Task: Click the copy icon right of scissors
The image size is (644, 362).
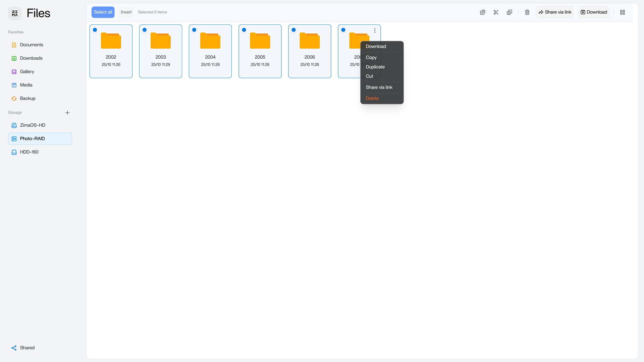Action: pos(509,12)
